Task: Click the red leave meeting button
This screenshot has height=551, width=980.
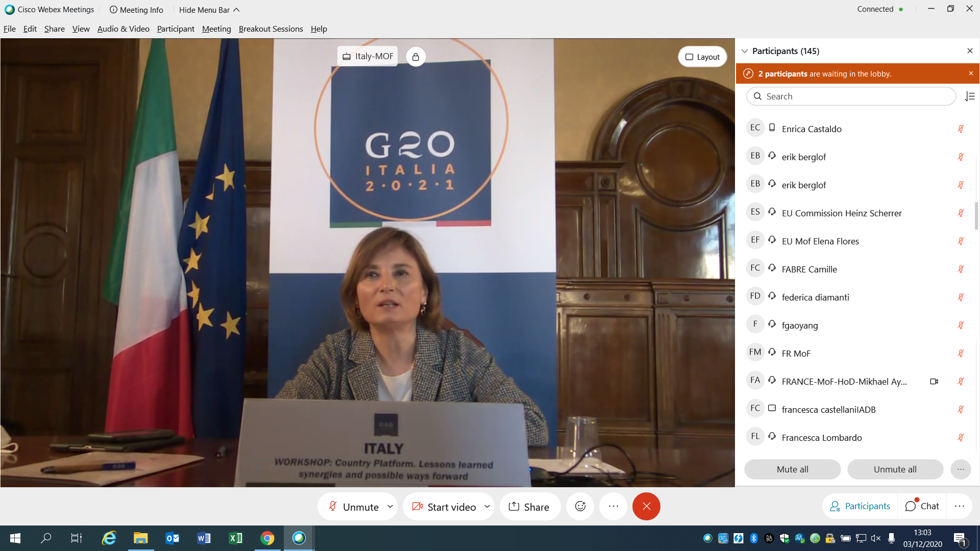Action: 646,506
